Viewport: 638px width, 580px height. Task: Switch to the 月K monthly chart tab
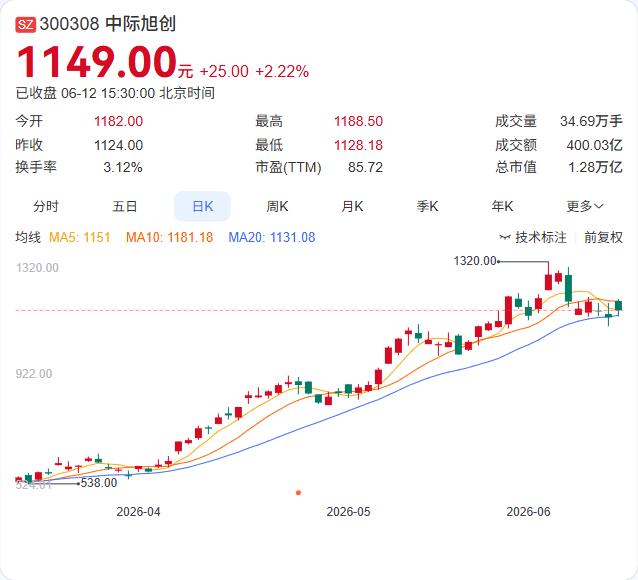[x=352, y=206]
